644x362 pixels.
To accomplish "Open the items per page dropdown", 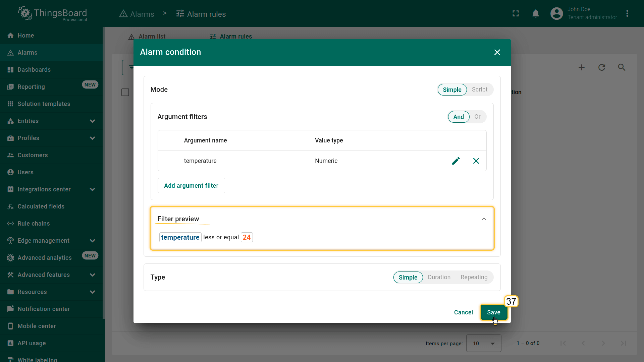I will point(484,343).
